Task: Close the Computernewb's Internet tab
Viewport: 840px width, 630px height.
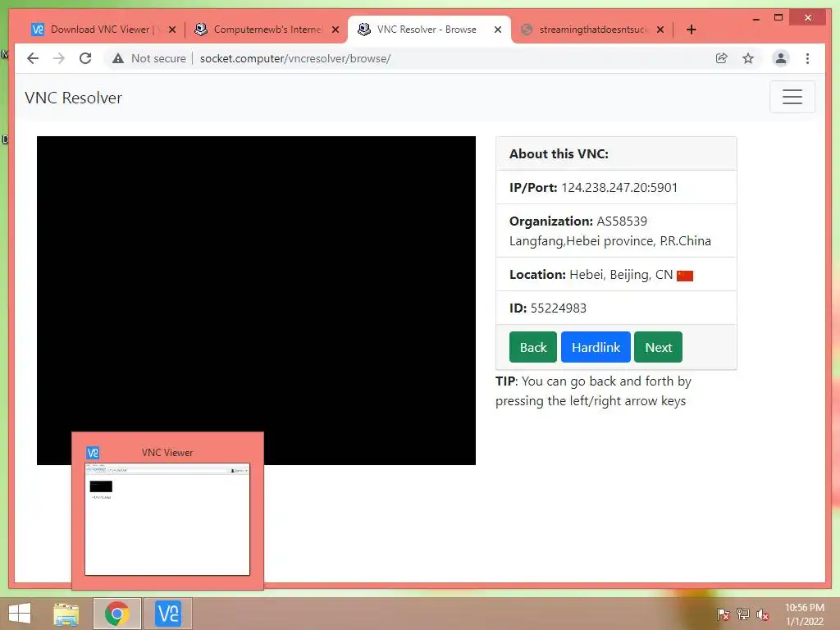Action: coord(336,30)
